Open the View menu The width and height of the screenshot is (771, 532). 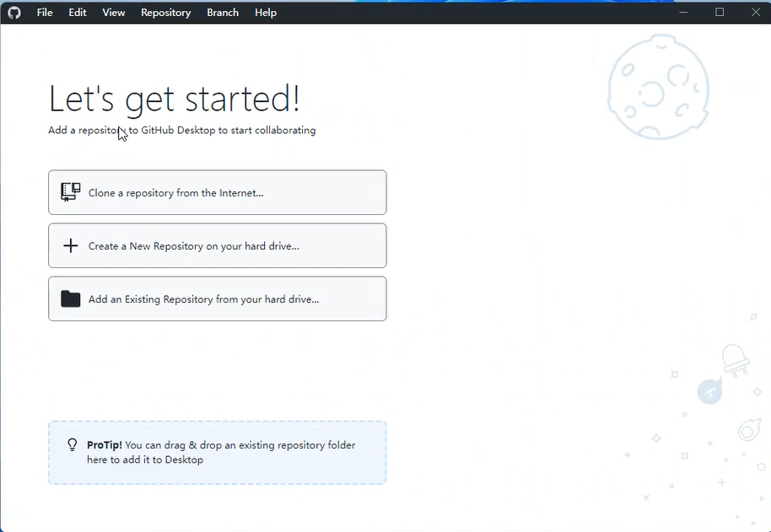(114, 13)
